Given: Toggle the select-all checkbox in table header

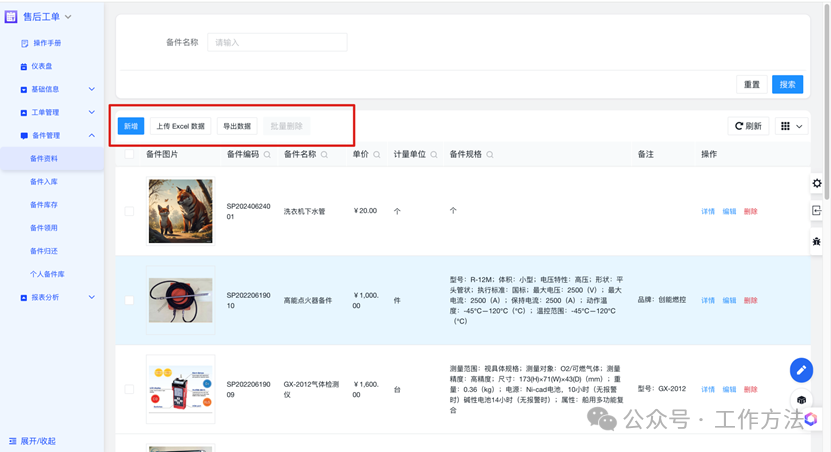Looking at the screenshot, I should (x=128, y=155).
